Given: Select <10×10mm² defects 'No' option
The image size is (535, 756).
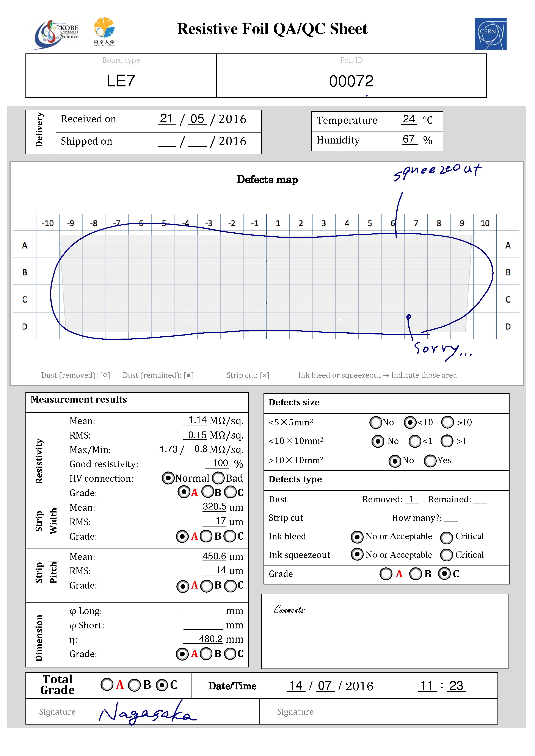Looking at the screenshot, I should [x=378, y=441].
